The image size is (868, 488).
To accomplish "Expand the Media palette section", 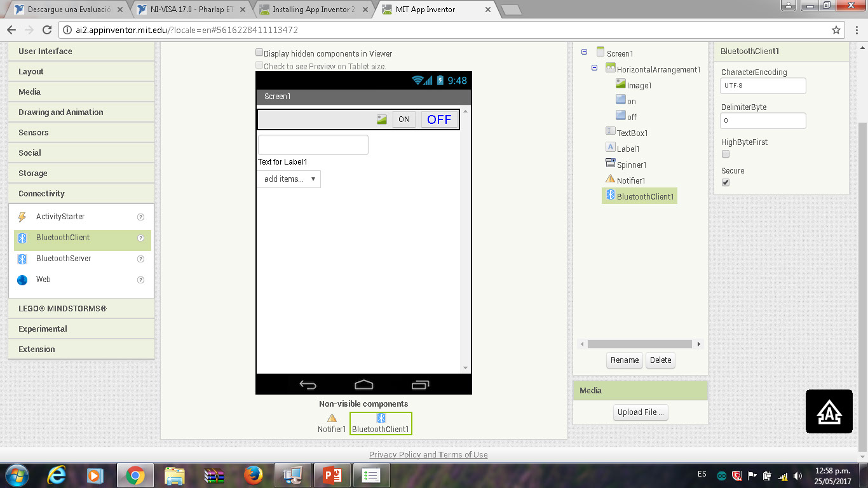I will [81, 92].
